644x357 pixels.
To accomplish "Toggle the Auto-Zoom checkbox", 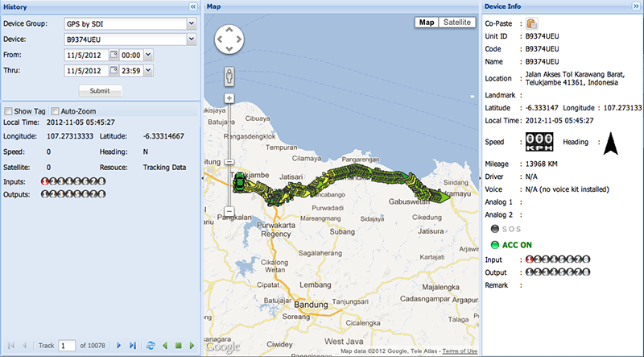I will [56, 110].
